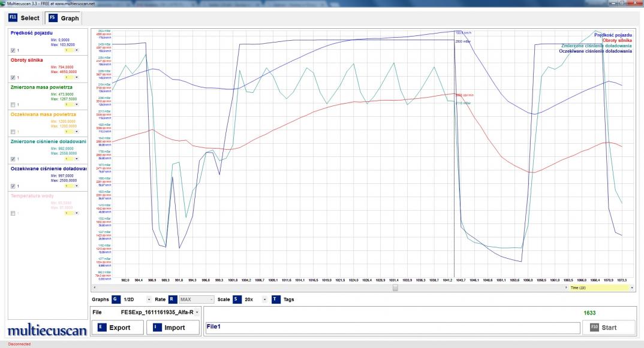Viewport: 644px width, 348px height.
Task: Click the G shortcut icon next to Graphs
Action: [x=116, y=299]
